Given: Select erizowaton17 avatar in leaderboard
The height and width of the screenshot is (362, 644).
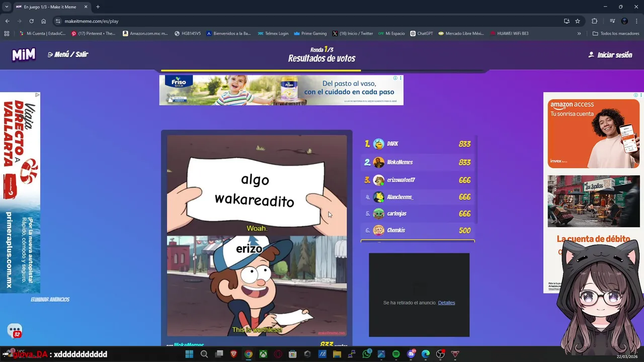Looking at the screenshot, I should tap(379, 180).
